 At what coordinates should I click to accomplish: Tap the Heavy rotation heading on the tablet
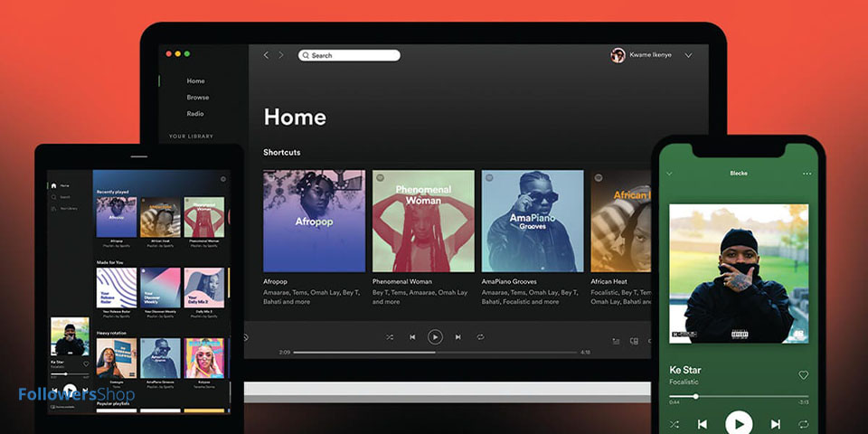pos(111,333)
